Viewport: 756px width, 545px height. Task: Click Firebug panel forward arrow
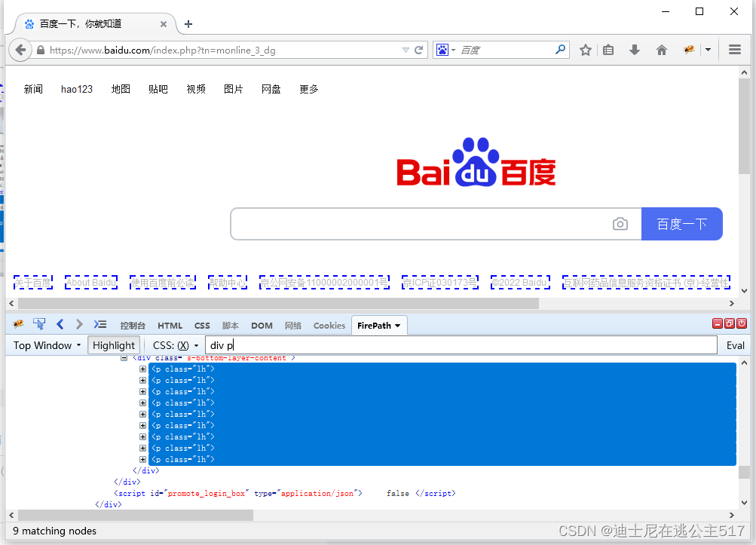[x=79, y=324]
